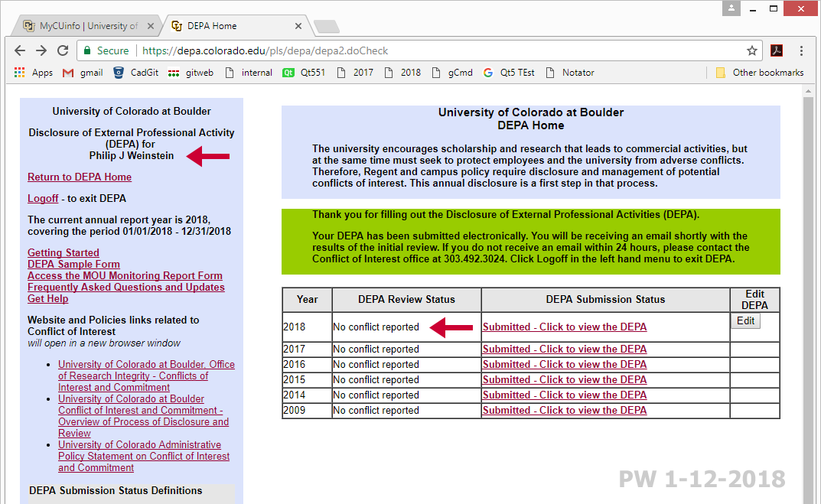Close the MyCUinfo tab
The image size is (821, 504).
click(151, 26)
